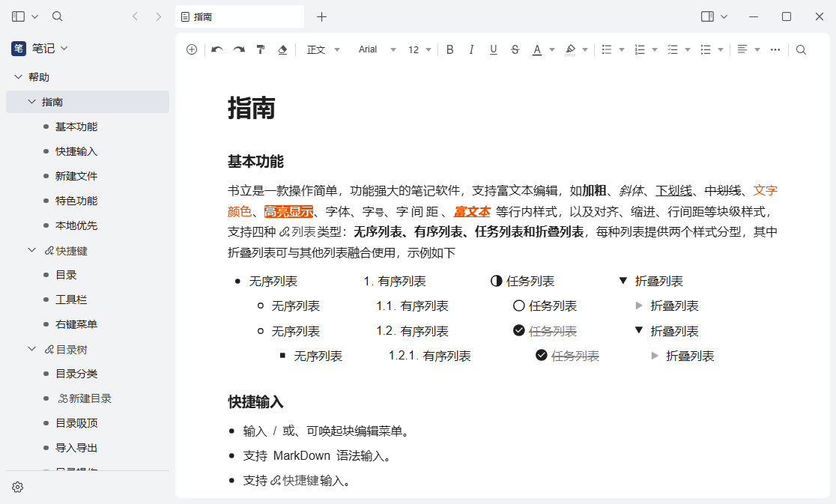
Task: Open 新建目录 from the sidebar
Action: [x=85, y=398]
